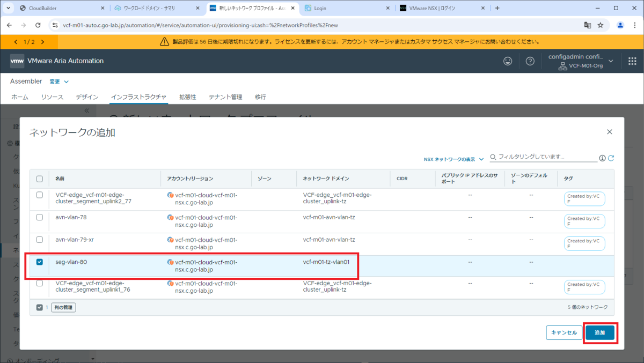
Task: Switch to the workload domain summary tab
Action: coord(158,9)
